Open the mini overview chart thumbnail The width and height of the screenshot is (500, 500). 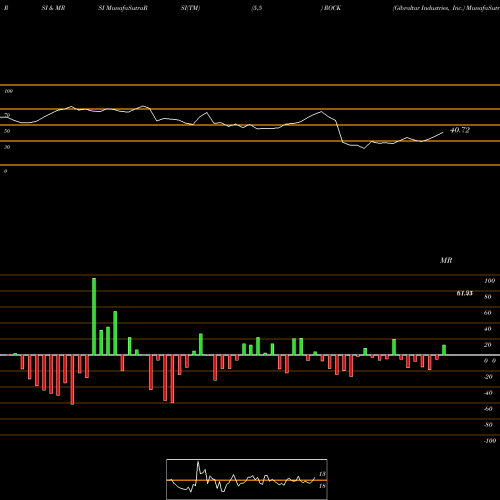pyautogui.click(x=247, y=479)
